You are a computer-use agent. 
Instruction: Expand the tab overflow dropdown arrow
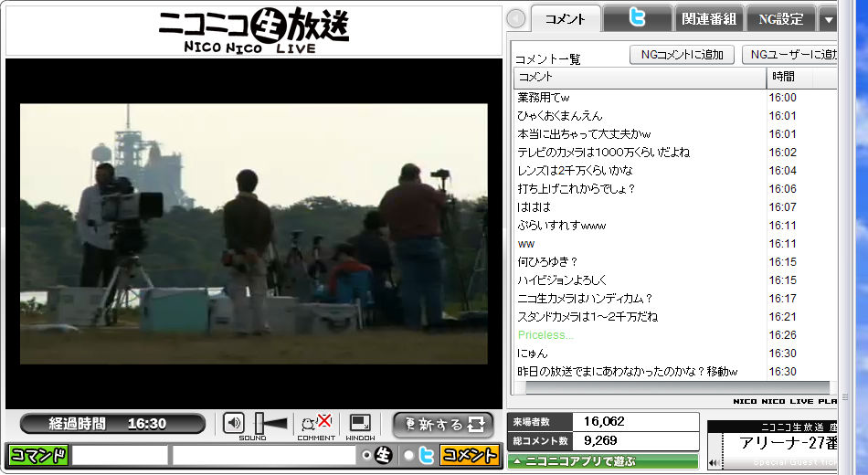tap(828, 20)
